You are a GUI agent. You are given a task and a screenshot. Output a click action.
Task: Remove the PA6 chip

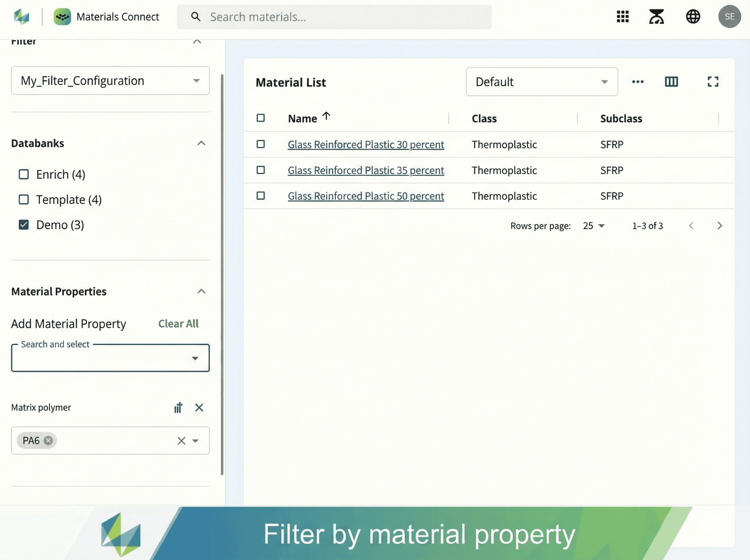tap(48, 440)
